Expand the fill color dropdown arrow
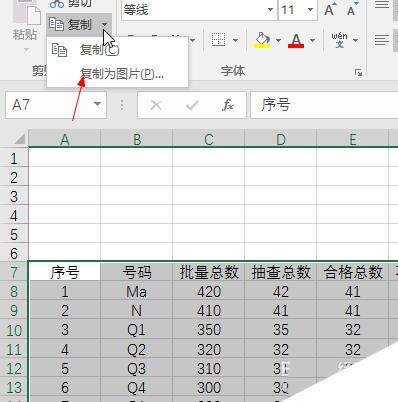 [278, 41]
